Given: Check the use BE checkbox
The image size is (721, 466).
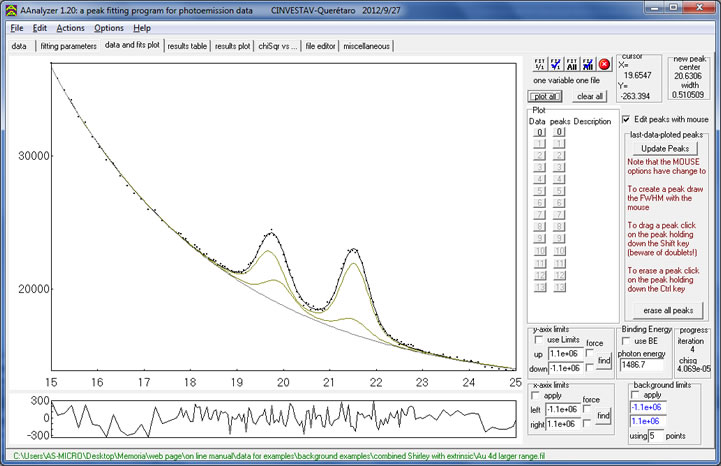Looking at the screenshot, I should coord(627,341).
